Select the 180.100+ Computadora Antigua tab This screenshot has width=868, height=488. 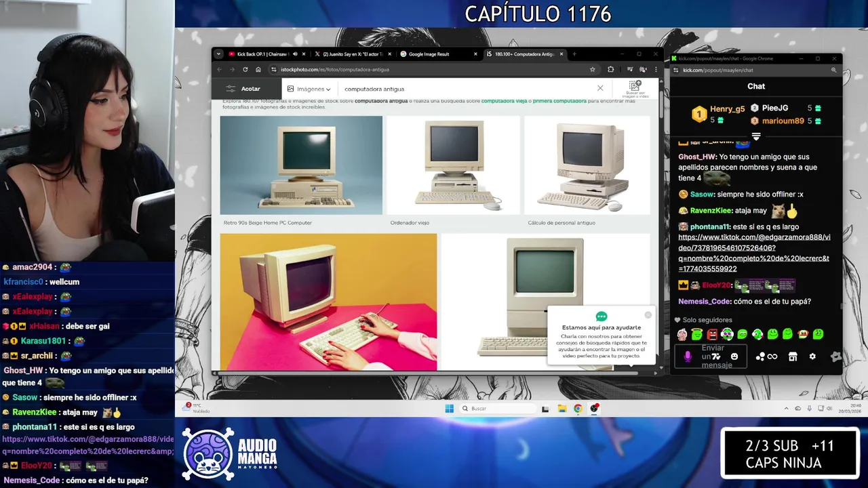pos(525,54)
